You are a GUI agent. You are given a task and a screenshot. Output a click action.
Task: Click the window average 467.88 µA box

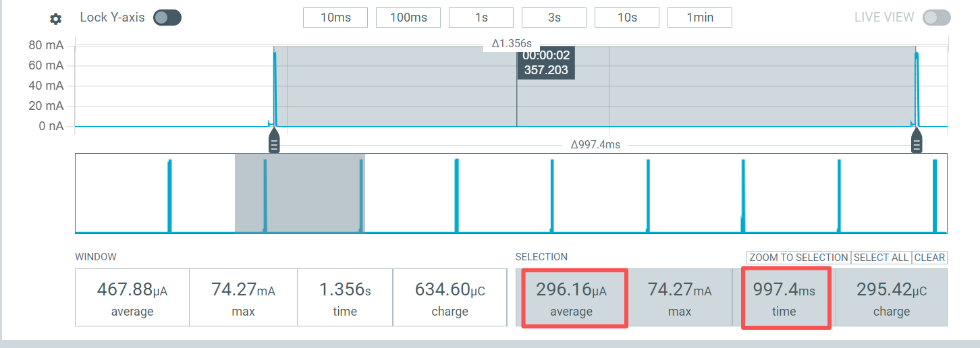tap(132, 297)
